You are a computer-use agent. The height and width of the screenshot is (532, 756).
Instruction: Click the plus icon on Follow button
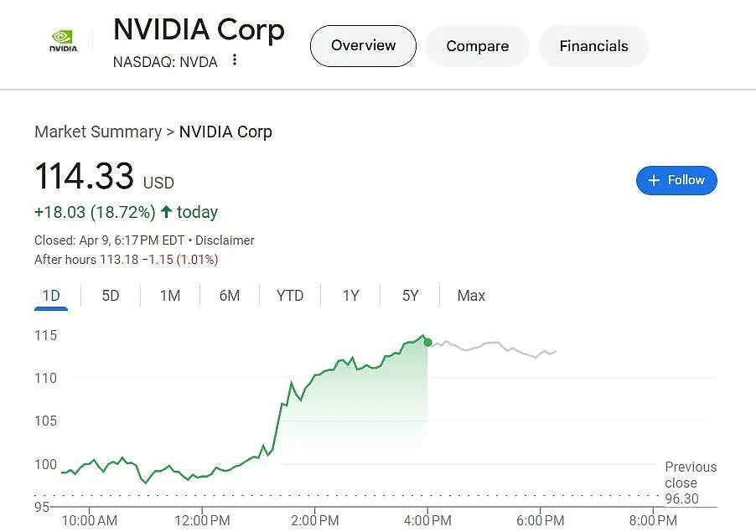point(654,180)
